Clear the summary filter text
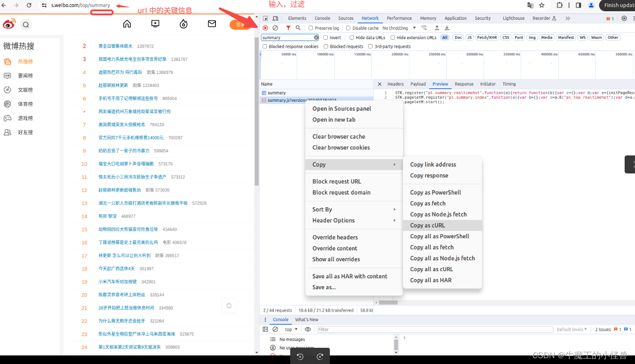Viewport: 635px width, 364px height. (316, 38)
